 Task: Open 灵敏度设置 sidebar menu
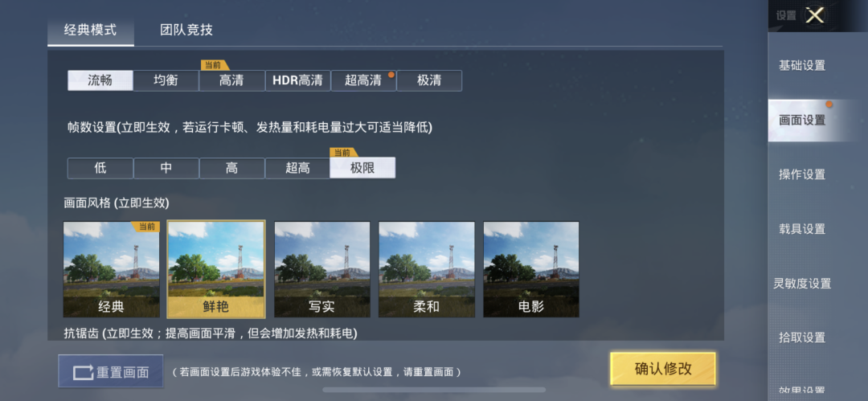[802, 284]
